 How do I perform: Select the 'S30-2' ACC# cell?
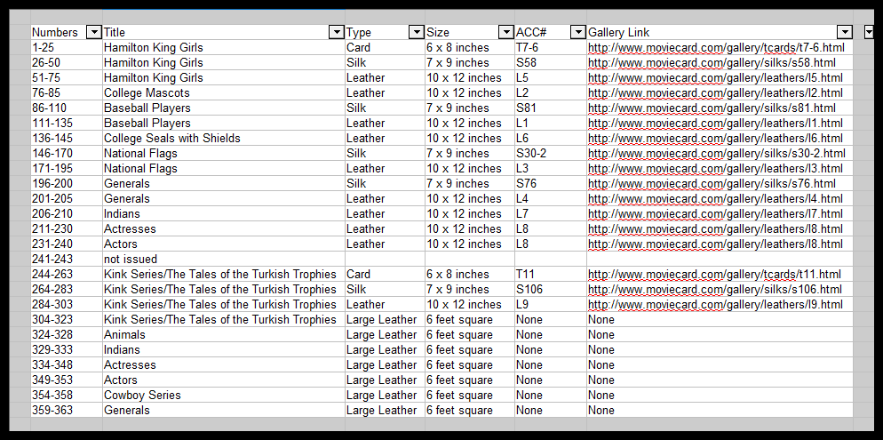pos(550,153)
